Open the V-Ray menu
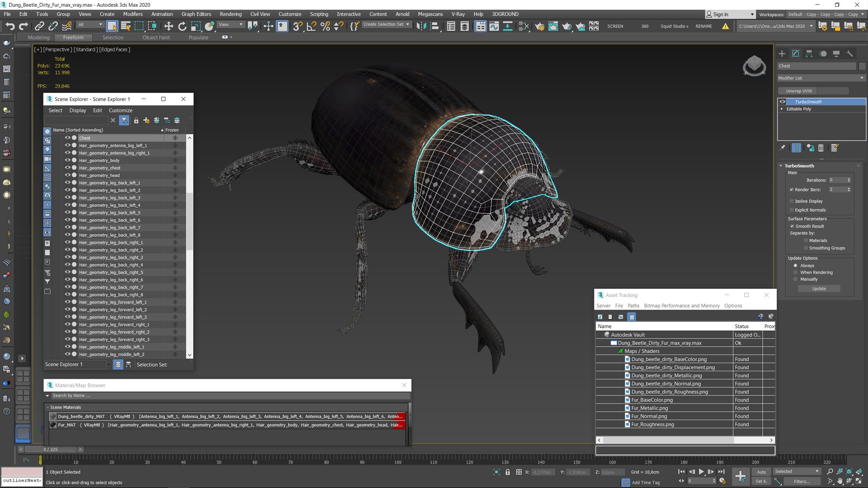This screenshot has width=868, height=488. point(458,14)
